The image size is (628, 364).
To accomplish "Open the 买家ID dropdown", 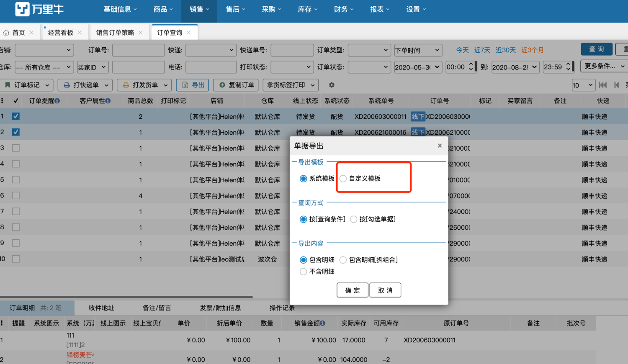I will click(x=93, y=67).
